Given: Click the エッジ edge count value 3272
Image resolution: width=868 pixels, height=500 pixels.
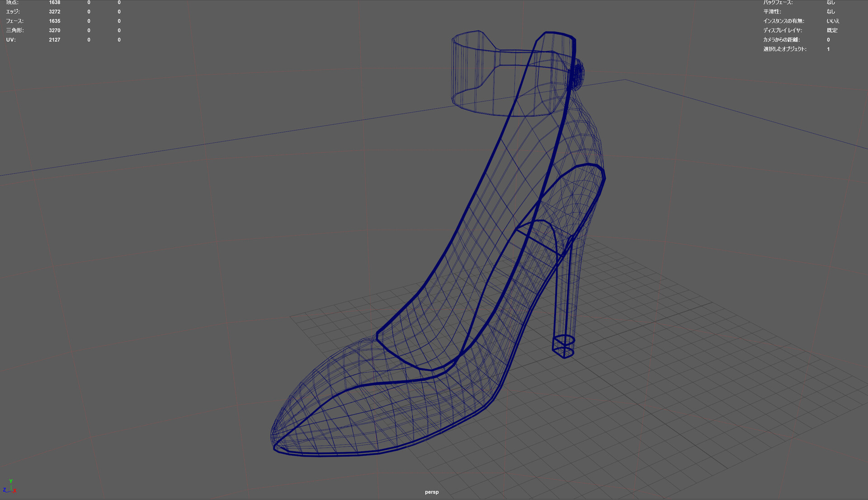Looking at the screenshot, I should (54, 12).
